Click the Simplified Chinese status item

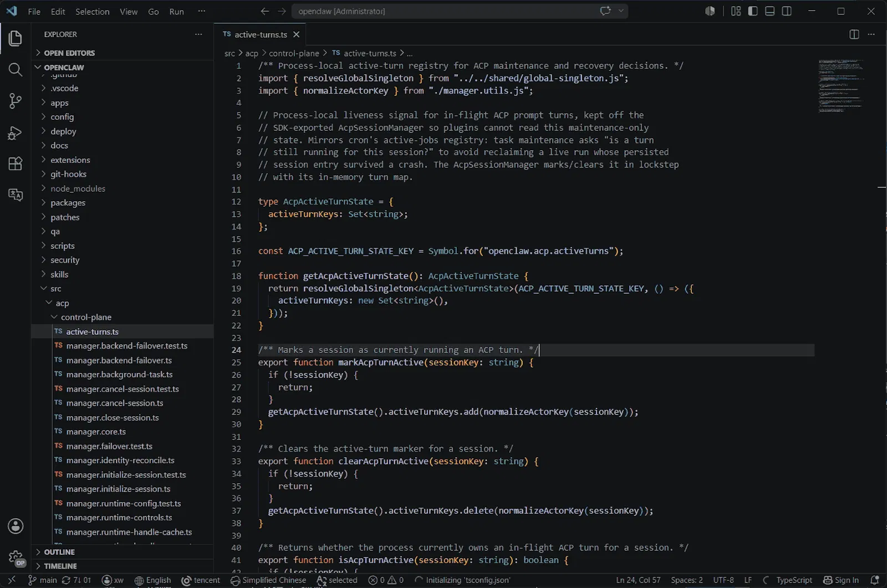tap(268, 580)
